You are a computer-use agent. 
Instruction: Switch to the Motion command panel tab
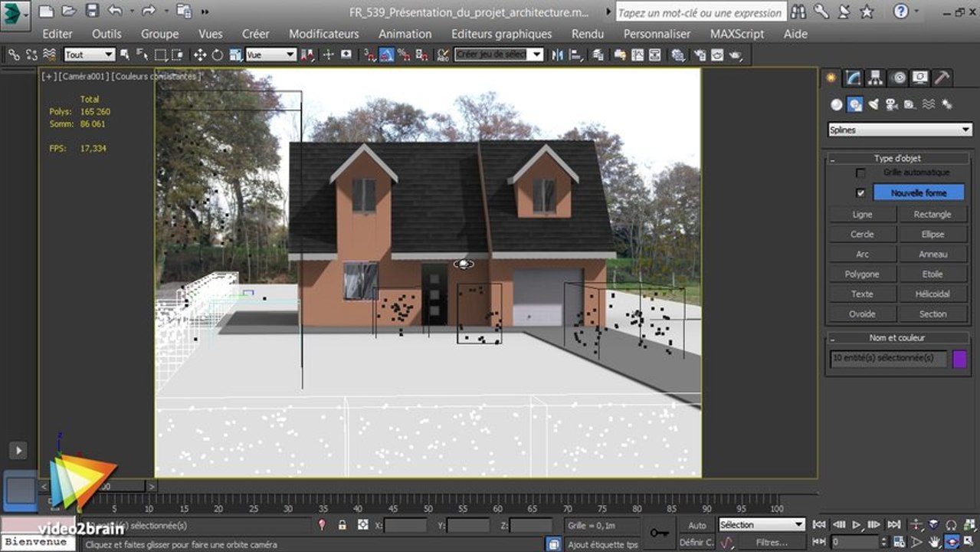click(x=898, y=77)
